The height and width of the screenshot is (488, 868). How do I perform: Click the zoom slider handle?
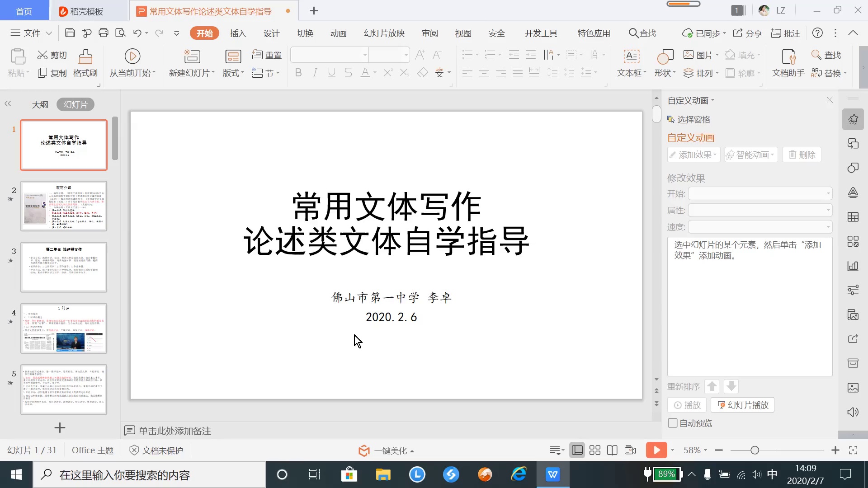[x=755, y=450]
